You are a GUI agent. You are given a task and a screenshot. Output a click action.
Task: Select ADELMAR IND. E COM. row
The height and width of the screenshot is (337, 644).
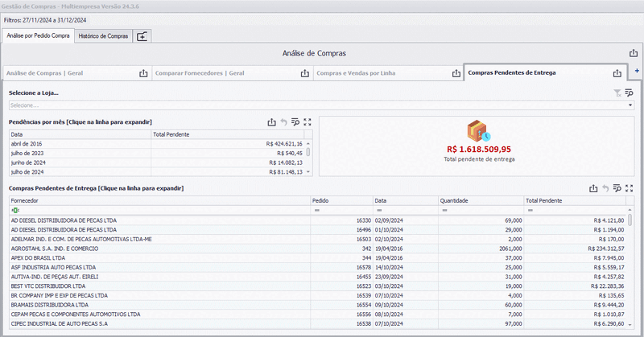pyautogui.click(x=317, y=240)
